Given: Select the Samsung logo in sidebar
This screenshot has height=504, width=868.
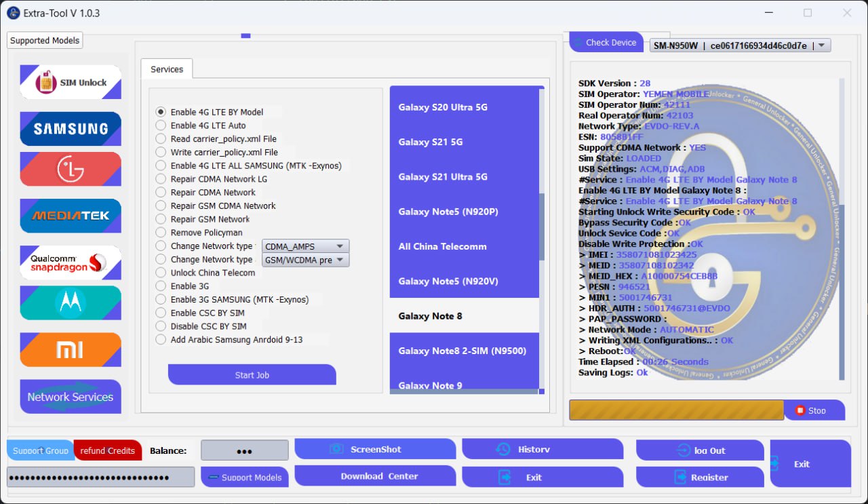Looking at the screenshot, I should click(x=71, y=129).
